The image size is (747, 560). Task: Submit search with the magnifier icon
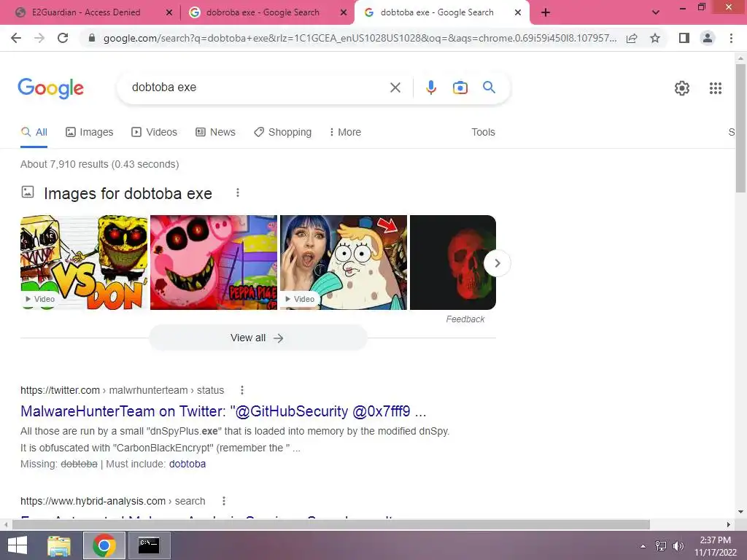(489, 87)
